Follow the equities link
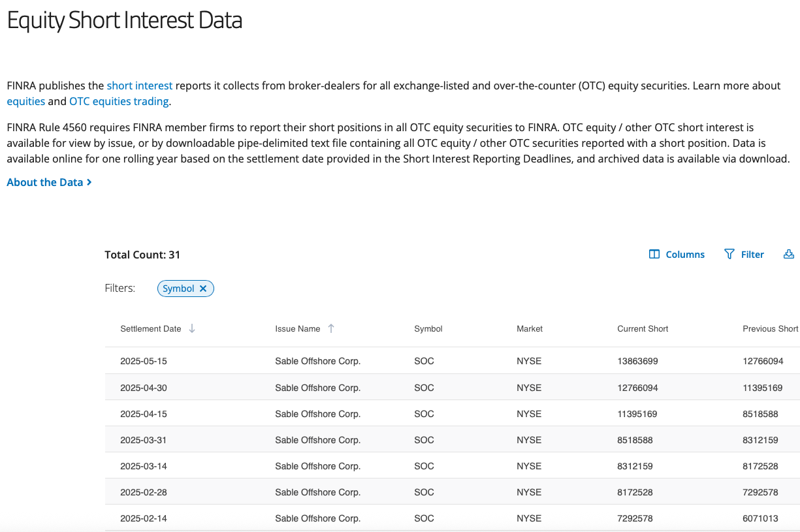The width and height of the screenshot is (800, 532). point(26,101)
